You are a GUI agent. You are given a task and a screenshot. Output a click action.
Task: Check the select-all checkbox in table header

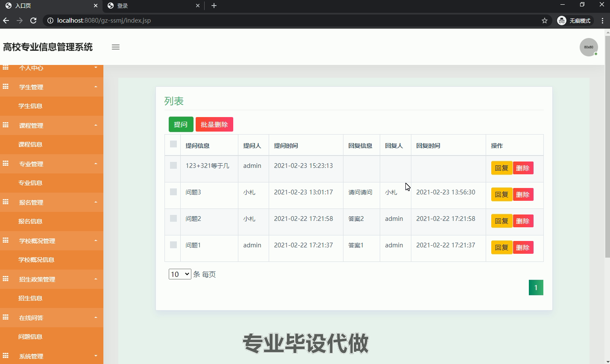[173, 144]
